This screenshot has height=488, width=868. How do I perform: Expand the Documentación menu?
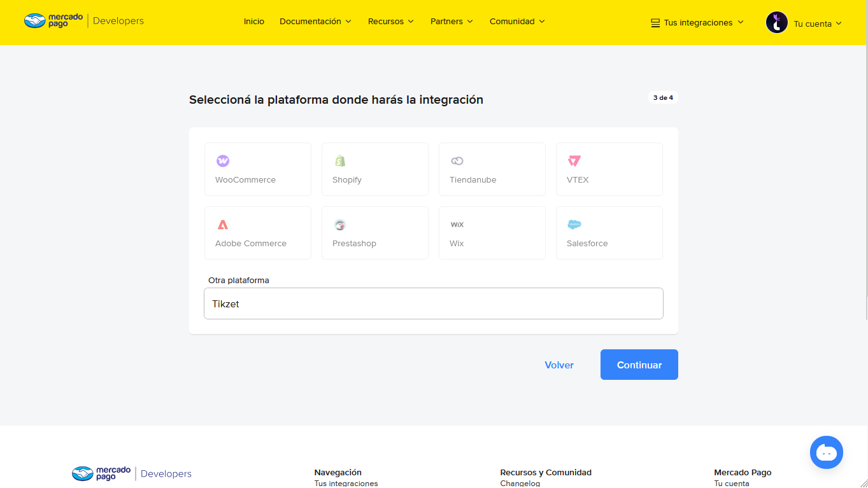coord(316,22)
